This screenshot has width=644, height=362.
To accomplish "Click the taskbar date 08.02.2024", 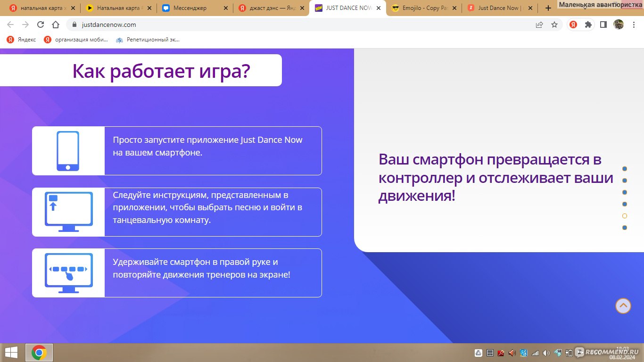I will coord(622,357).
